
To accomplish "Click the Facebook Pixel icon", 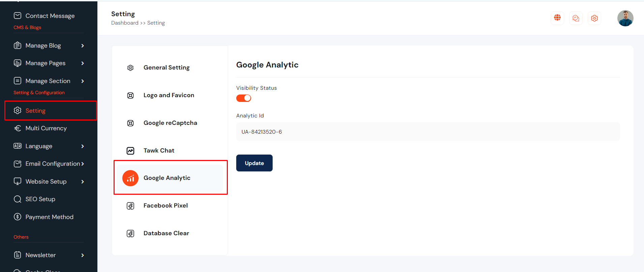I will point(130,206).
